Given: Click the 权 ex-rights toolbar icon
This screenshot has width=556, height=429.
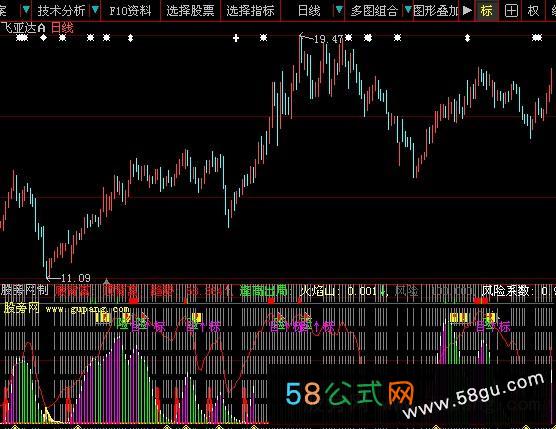Looking at the screenshot, I should 533,11.
